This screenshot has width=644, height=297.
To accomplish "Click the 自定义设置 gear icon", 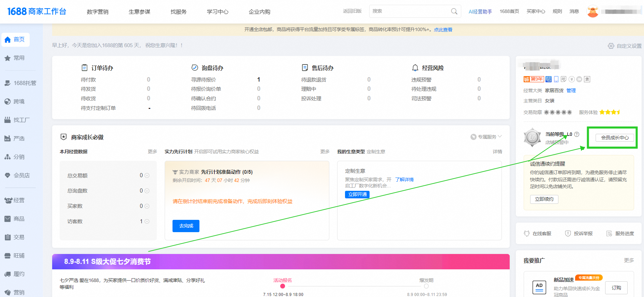I will coord(611,46).
